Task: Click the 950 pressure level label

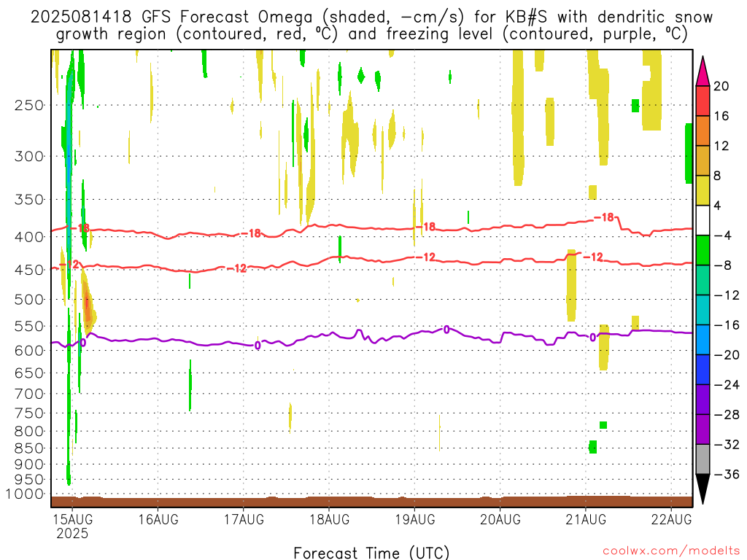Action: [29, 480]
